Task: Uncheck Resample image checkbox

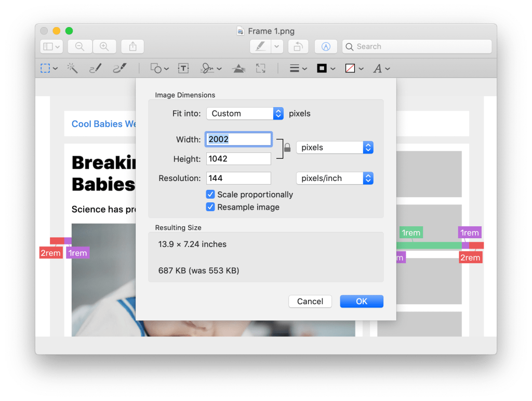Action: (210, 207)
